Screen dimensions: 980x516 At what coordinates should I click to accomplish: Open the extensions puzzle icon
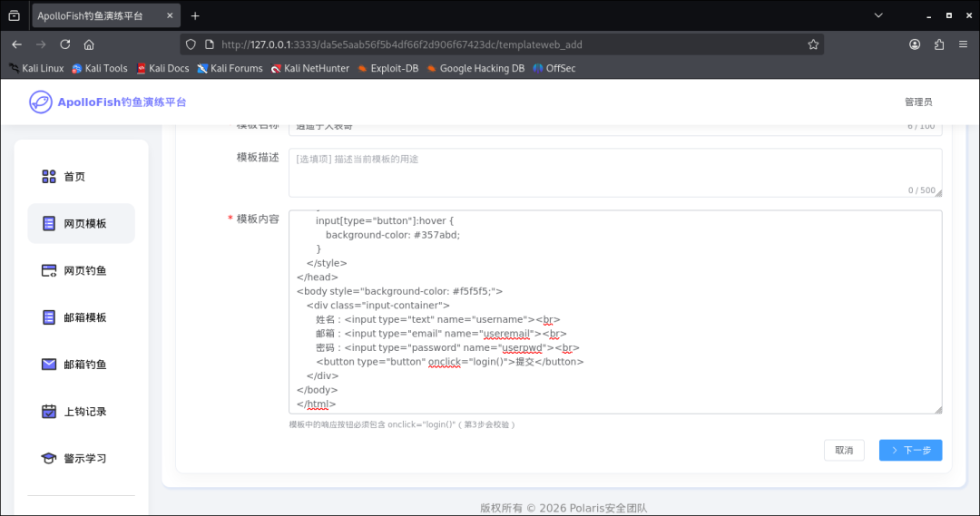(x=939, y=44)
